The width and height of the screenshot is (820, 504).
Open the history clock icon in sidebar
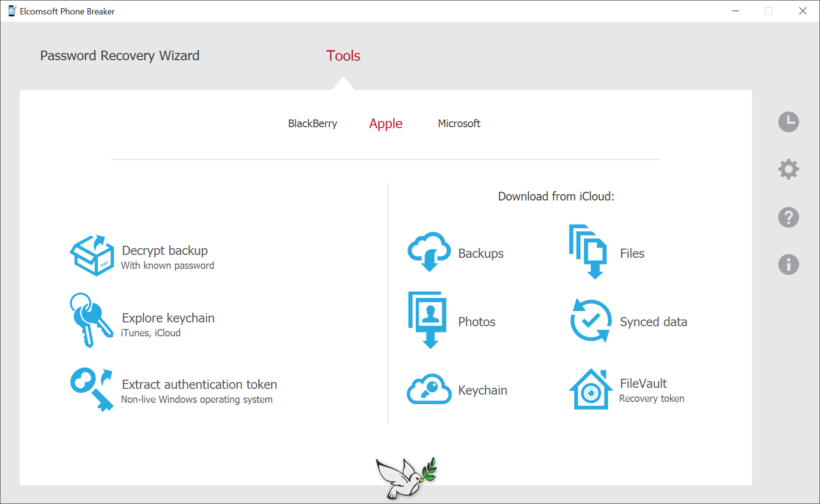(789, 122)
